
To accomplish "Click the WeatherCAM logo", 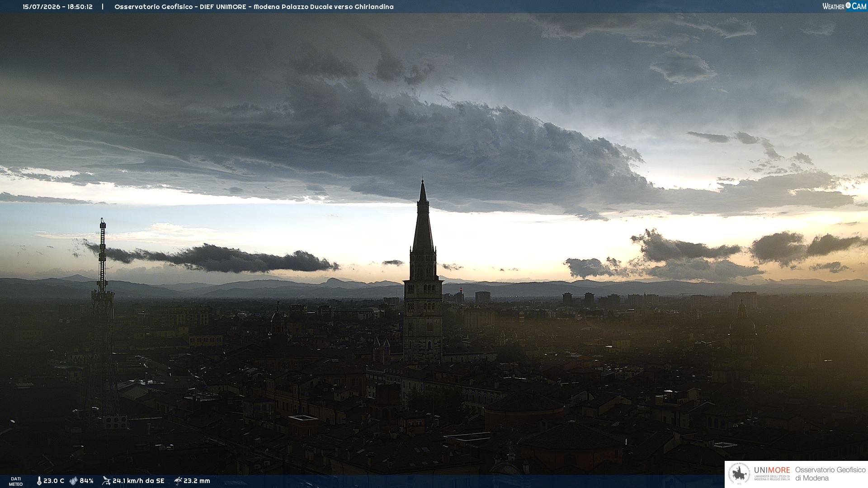I will coord(844,6).
